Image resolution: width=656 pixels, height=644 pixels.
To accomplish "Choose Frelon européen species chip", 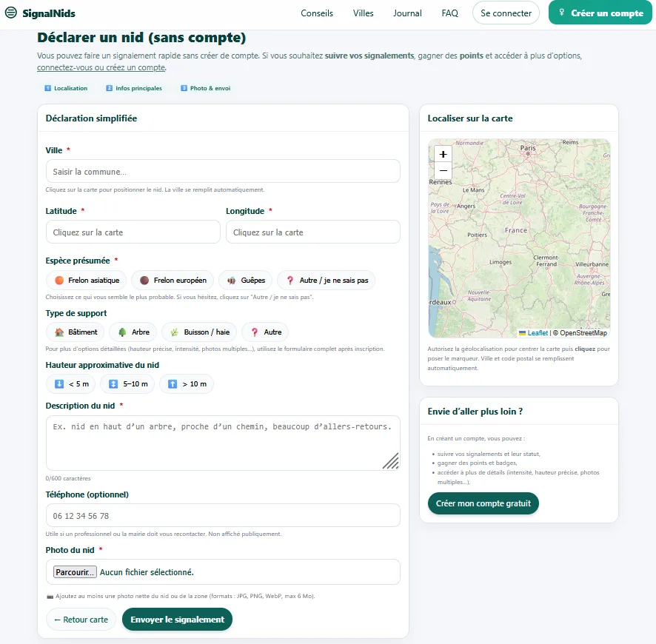I will pos(173,281).
